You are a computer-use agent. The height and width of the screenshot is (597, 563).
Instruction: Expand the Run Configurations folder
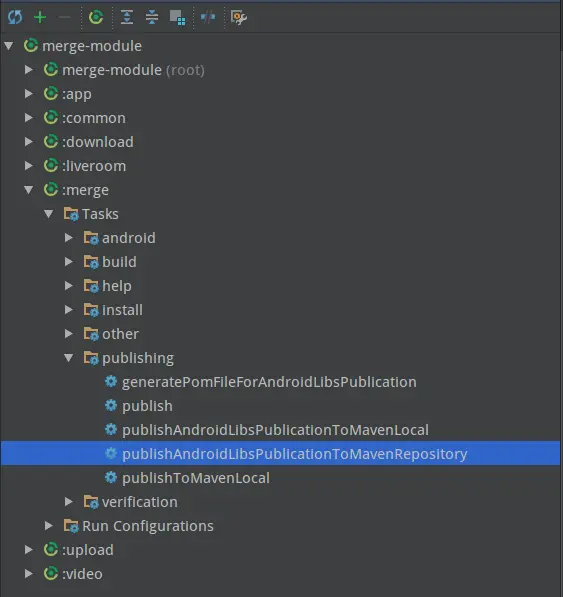pos(48,525)
